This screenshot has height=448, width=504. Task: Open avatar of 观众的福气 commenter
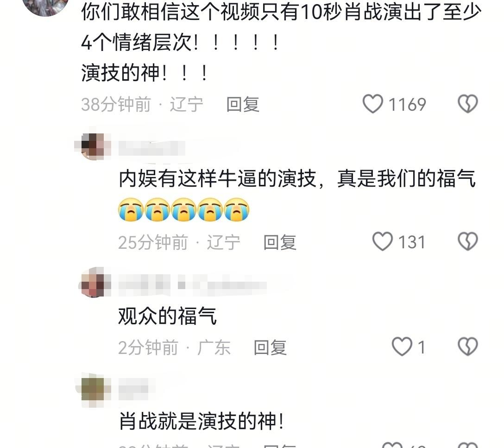[x=94, y=283]
